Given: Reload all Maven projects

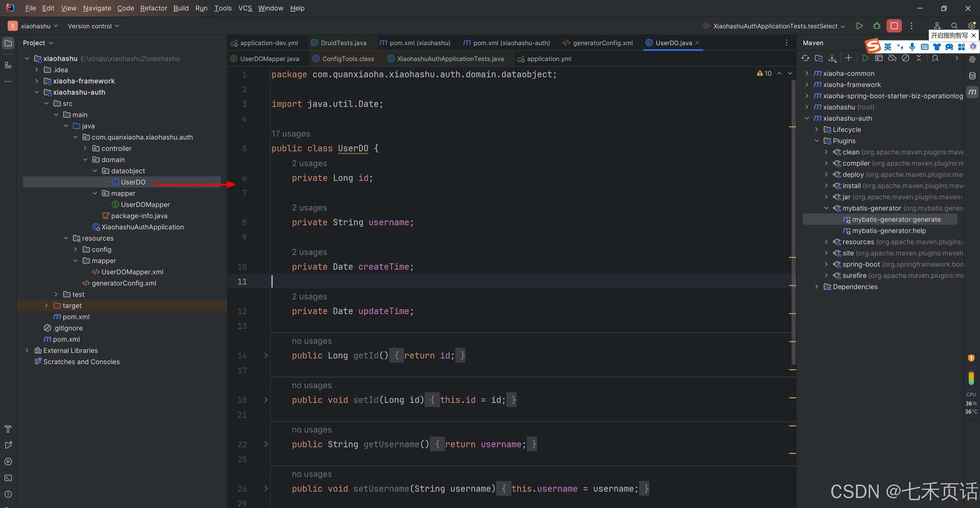Looking at the screenshot, I should click(805, 58).
